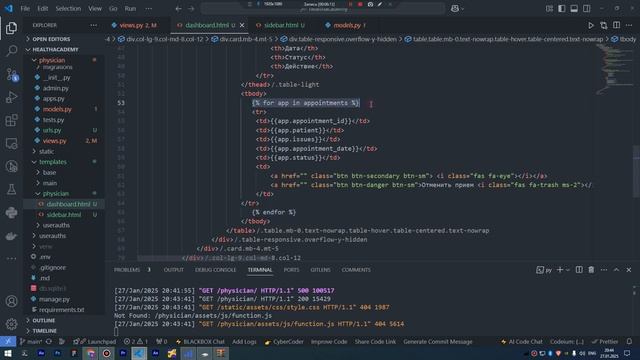Open the Docker view in activity bar
Image resolution: width=640 pixels, height=360 pixels.
[11, 236]
